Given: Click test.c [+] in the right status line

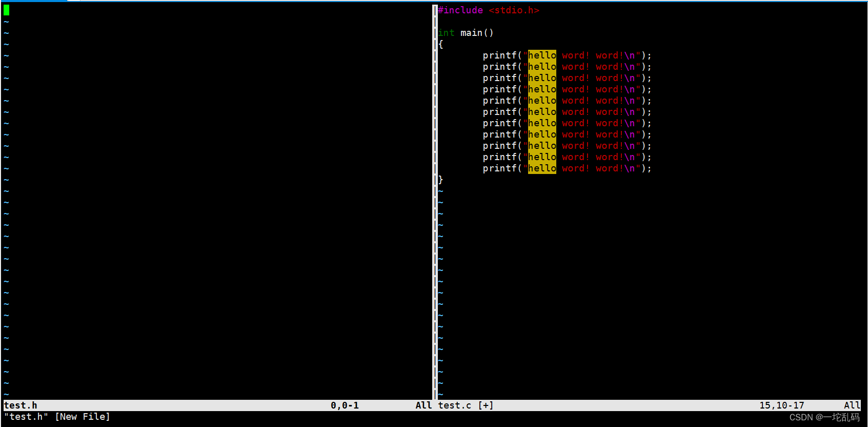Looking at the screenshot, I should 466,405.
